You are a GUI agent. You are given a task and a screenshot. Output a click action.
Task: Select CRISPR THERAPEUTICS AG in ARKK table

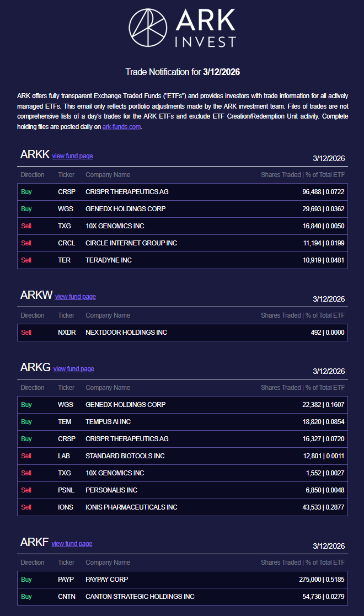click(x=127, y=192)
